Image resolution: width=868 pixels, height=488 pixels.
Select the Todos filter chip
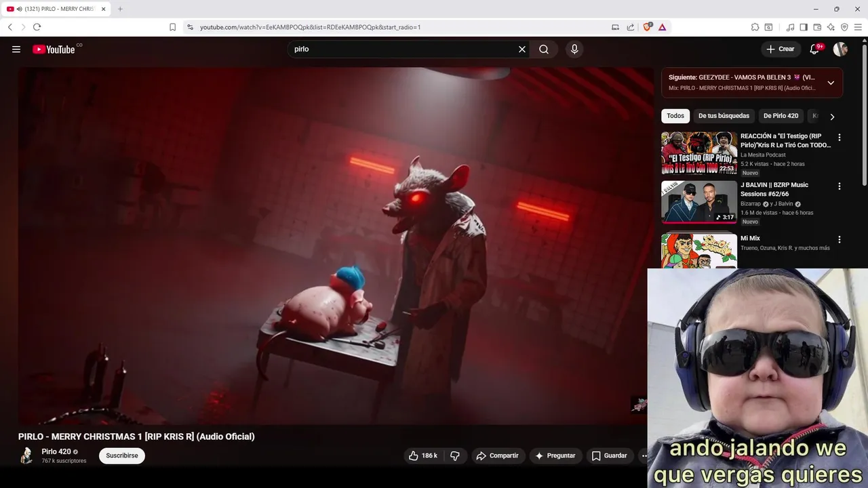coord(675,116)
